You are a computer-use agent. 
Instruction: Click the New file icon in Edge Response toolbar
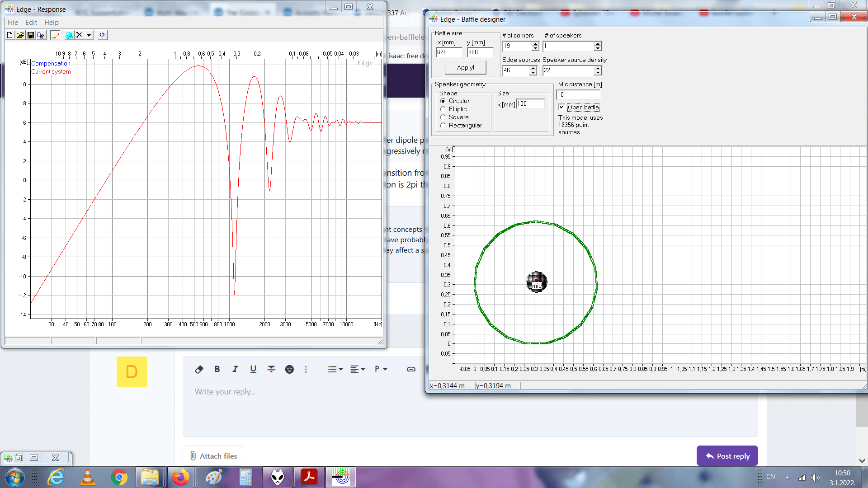coord(10,35)
